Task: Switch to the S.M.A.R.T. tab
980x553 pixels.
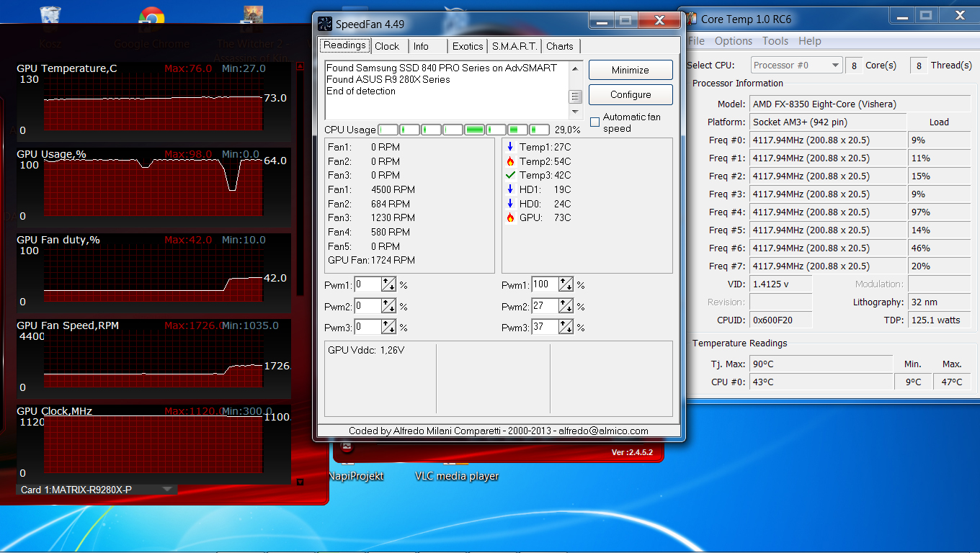Action: click(x=514, y=46)
